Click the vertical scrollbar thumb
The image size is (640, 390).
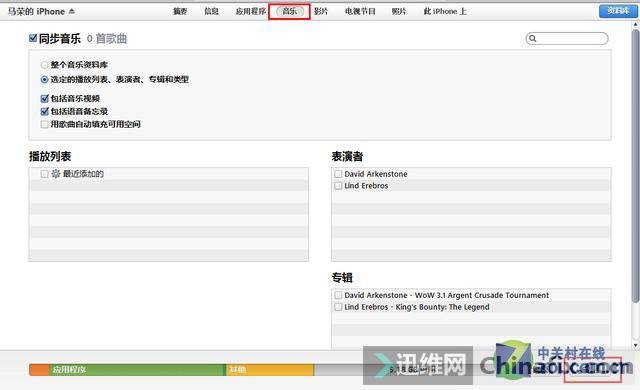pyautogui.click(x=636, y=166)
